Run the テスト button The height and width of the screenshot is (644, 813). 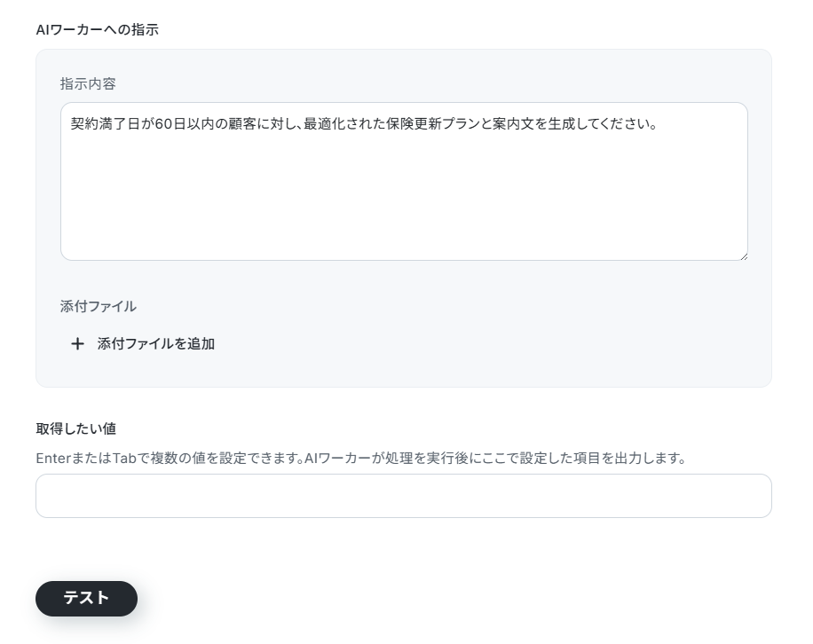(x=87, y=599)
